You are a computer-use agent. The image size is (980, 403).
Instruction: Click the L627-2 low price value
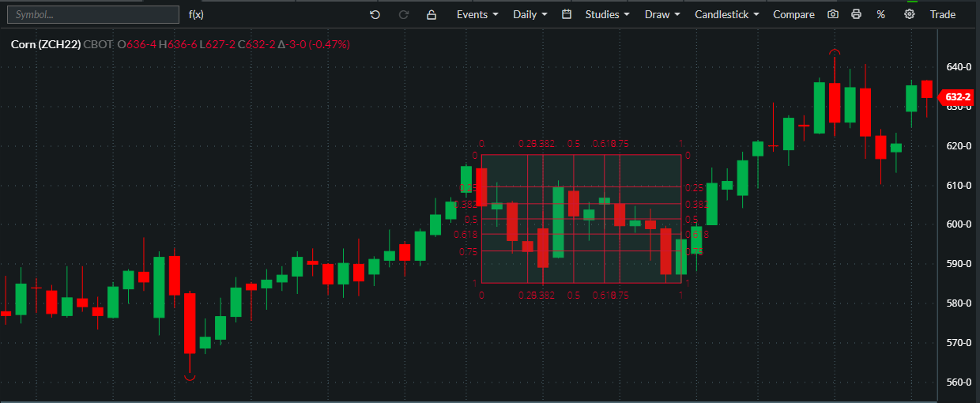click(217, 44)
